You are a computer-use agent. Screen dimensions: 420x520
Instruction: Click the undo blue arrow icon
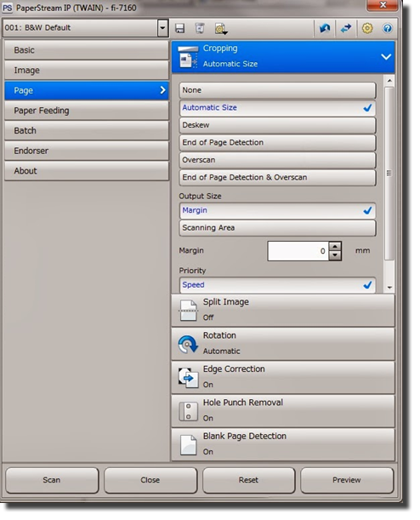click(325, 28)
